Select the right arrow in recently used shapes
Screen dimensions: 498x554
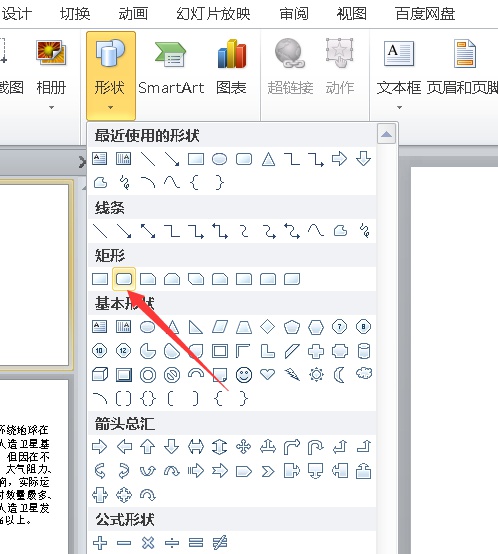339,159
